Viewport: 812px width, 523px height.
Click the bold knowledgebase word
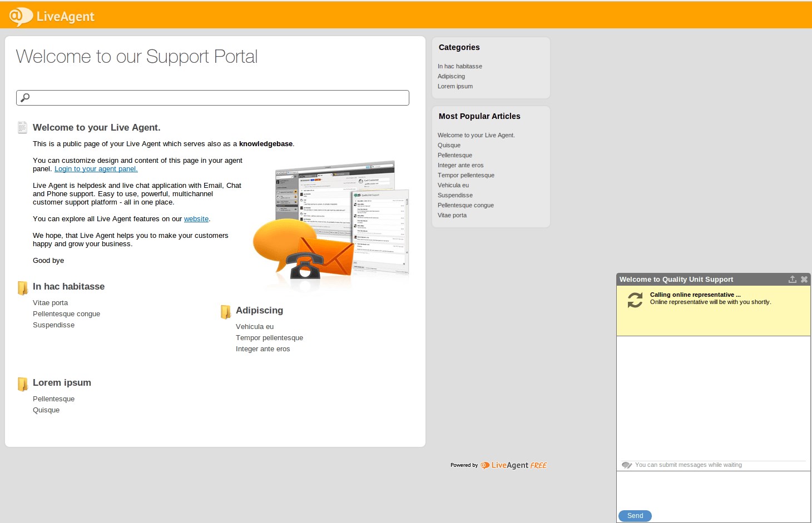266,144
